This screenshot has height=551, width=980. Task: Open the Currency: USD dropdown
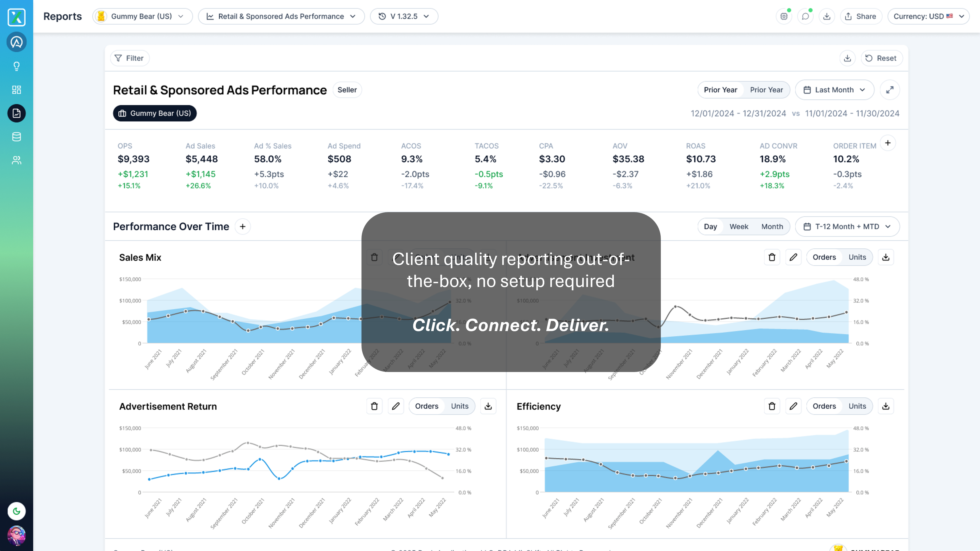(928, 16)
